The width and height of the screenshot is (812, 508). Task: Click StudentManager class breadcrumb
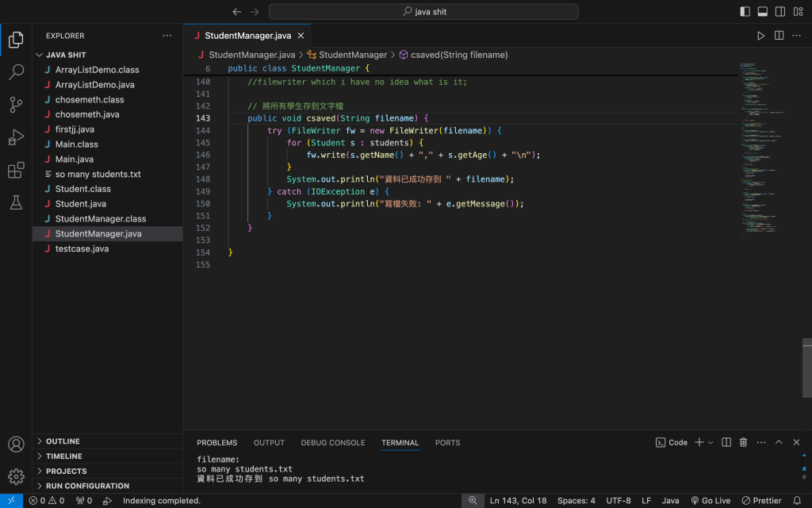point(353,55)
